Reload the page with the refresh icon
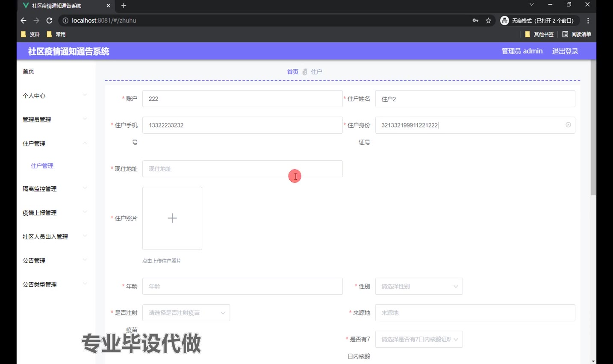 [50, 21]
